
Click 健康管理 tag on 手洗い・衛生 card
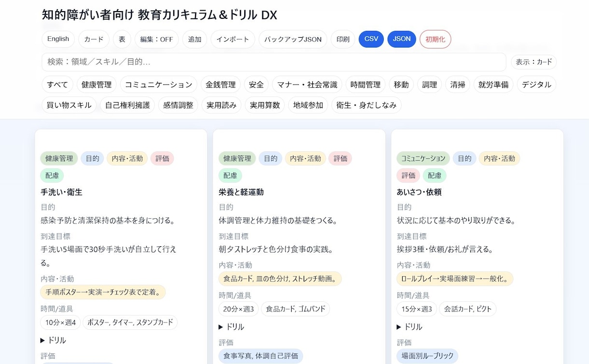click(x=59, y=158)
